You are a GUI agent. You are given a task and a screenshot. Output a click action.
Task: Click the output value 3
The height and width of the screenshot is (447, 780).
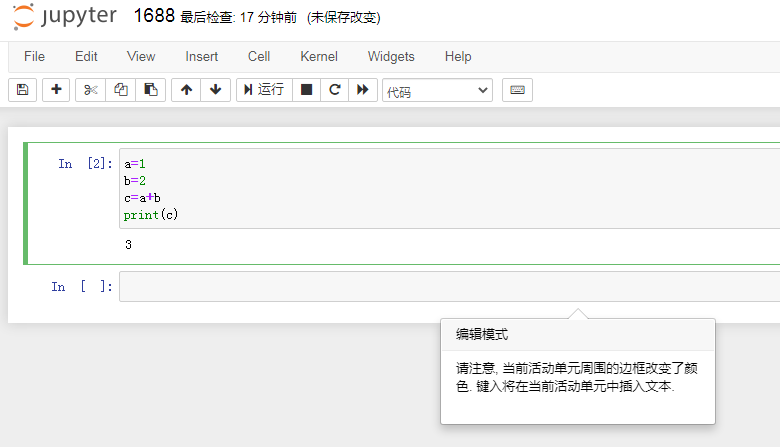[128, 245]
